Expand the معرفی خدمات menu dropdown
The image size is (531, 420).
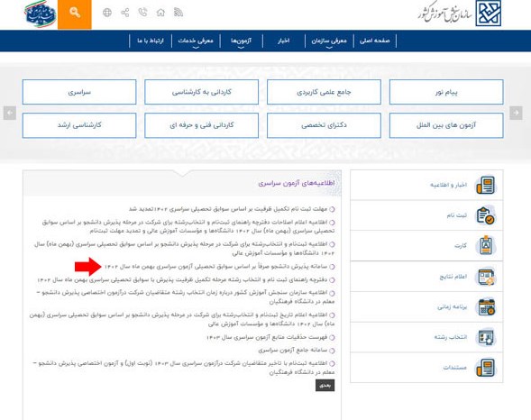[196, 41]
